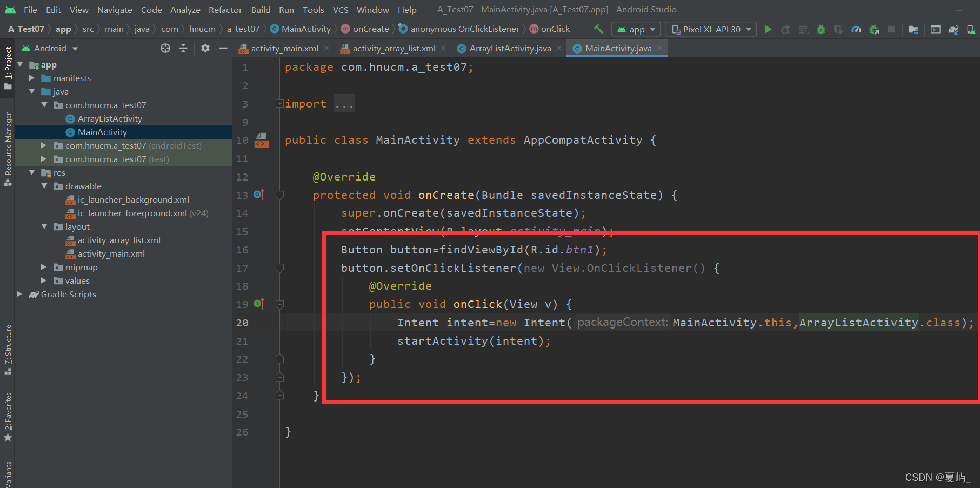Click the Make Project hammer icon
Image resolution: width=980 pixels, height=488 pixels.
pos(598,29)
